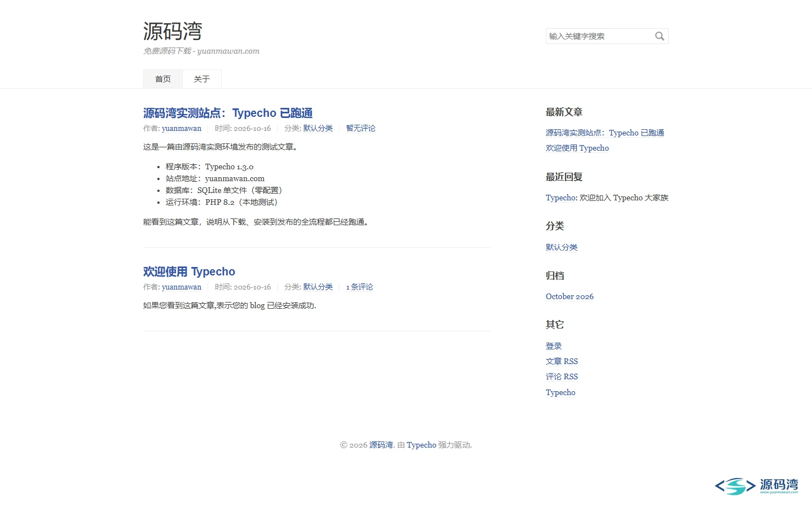Screen dimensions: 812x508
Task: Open 默认分类 in the 源码湾实测站点 post meta
Action: tap(318, 128)
